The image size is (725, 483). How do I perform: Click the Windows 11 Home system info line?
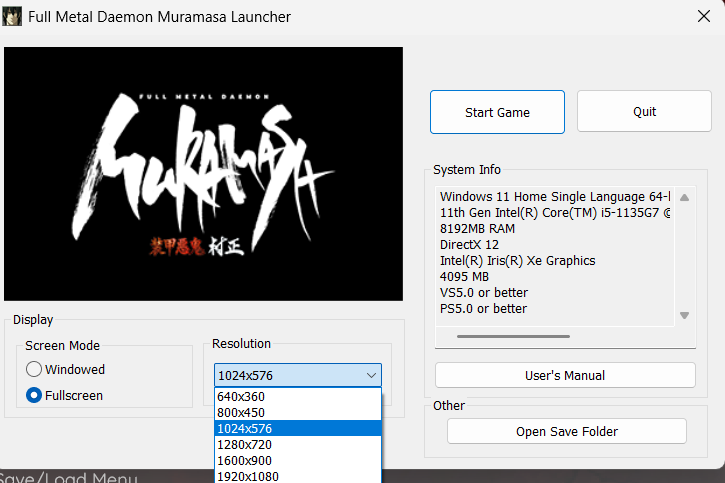(555, 197)
